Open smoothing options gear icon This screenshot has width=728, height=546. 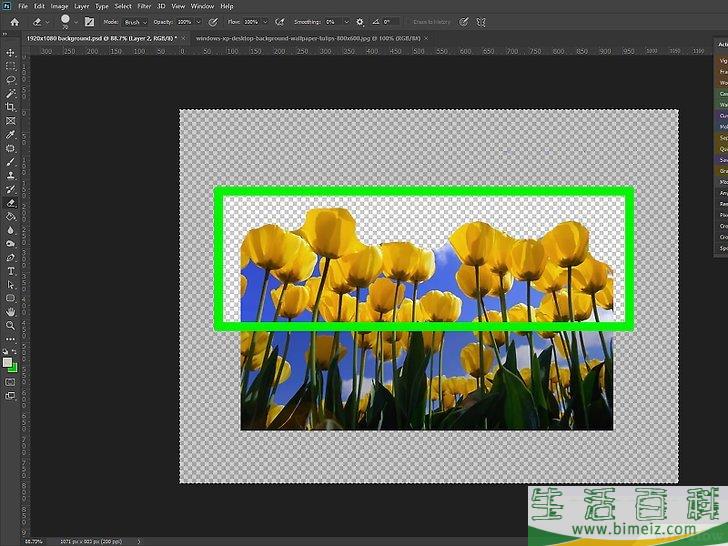(x=360, y=22)
